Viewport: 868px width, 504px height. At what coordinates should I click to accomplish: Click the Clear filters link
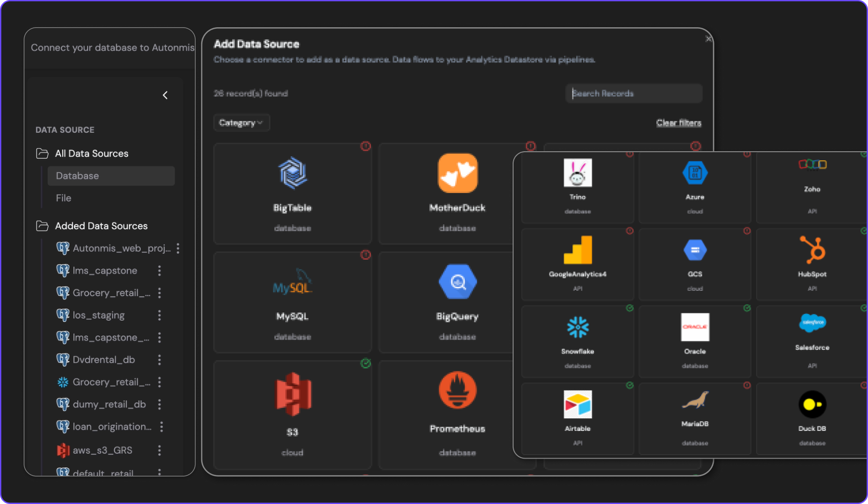pos(678,123)
